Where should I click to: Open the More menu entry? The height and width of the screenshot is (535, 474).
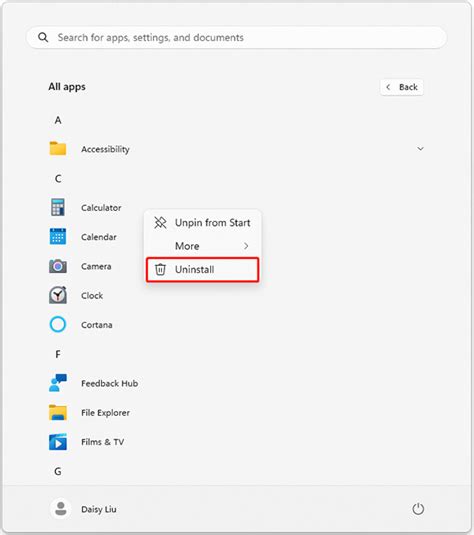203,246
